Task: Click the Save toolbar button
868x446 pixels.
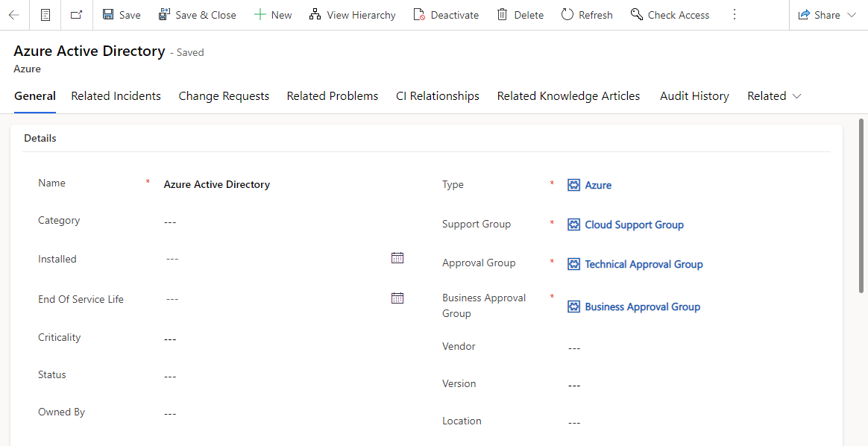Action: (122, 15)
